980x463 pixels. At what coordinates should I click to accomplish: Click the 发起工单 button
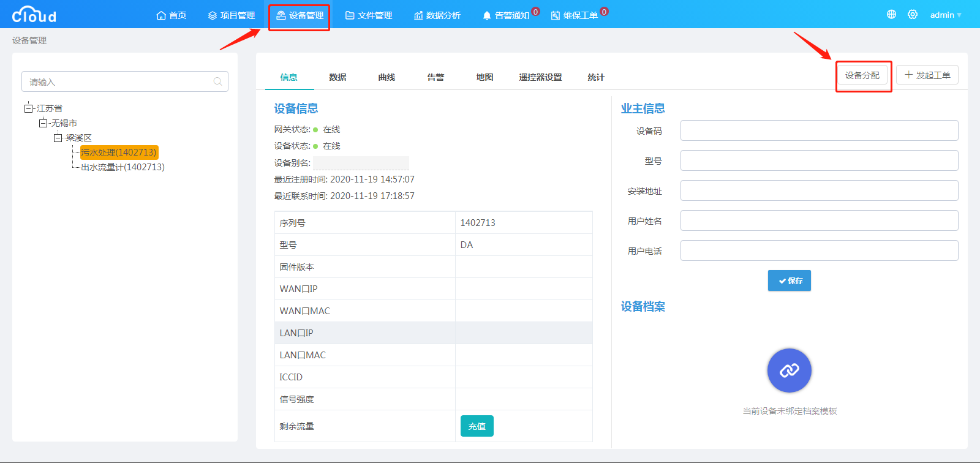(x=927, y=75)
